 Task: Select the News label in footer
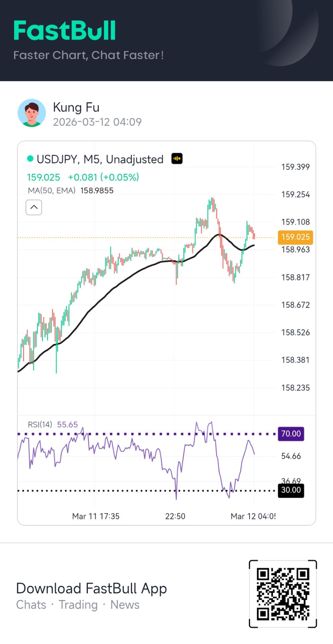[125, 605]
